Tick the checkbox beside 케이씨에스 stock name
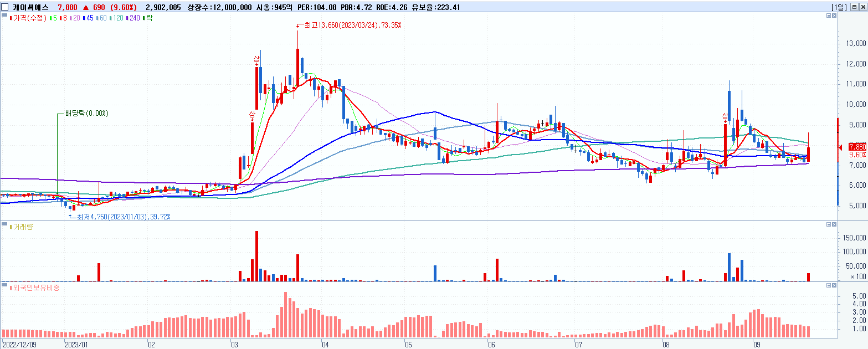The image size is (868, 349). (x=5, y=7)
